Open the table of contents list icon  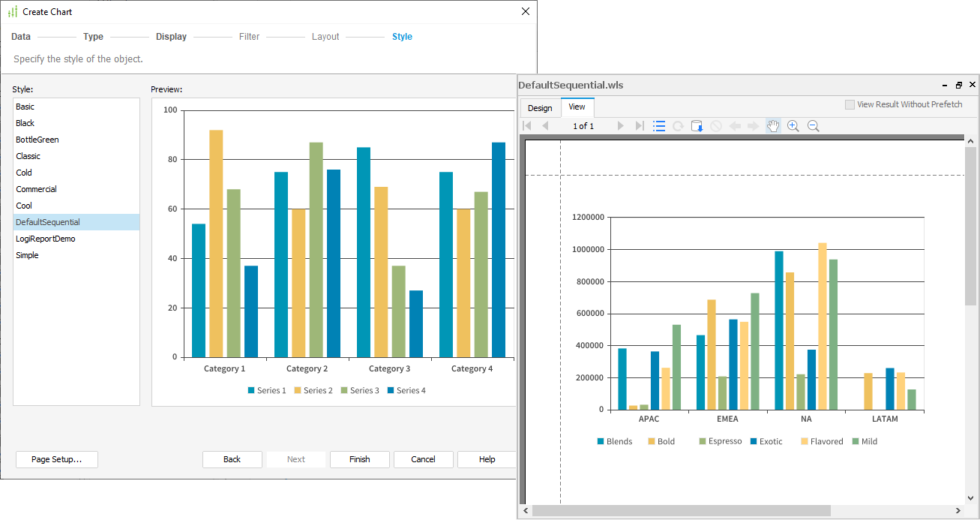coord(659,126)
